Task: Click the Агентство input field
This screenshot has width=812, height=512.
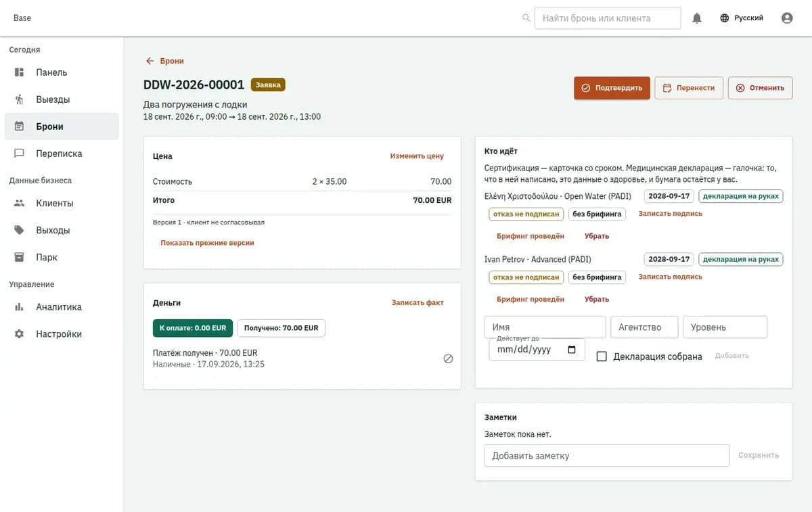Action: pos(644,327)
